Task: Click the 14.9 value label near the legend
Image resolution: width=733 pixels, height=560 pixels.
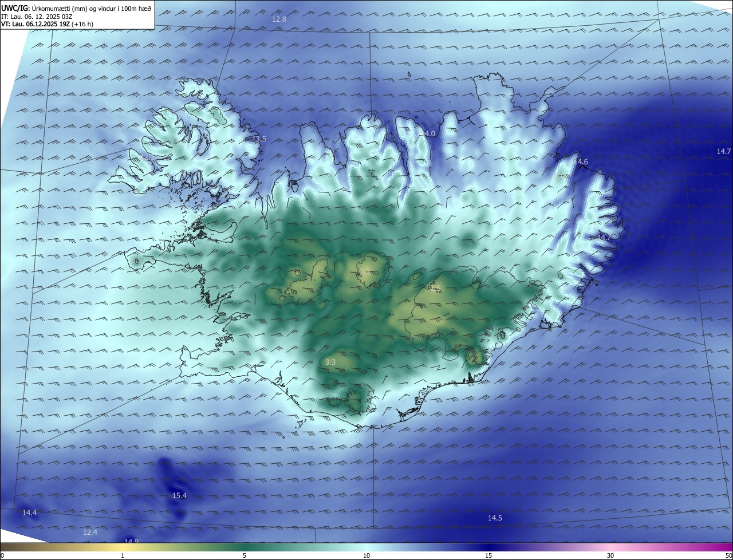Action: (131, 541)
